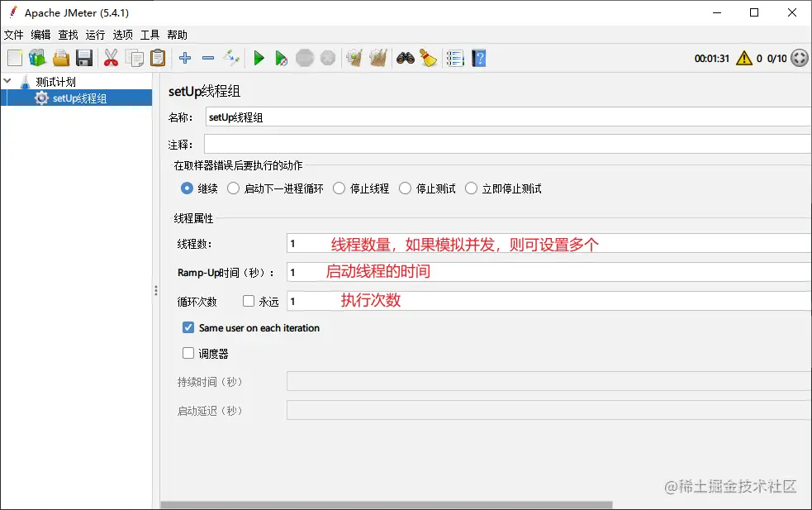
Task: Click Start no pauses icon
Action: (x=281, y=58)
